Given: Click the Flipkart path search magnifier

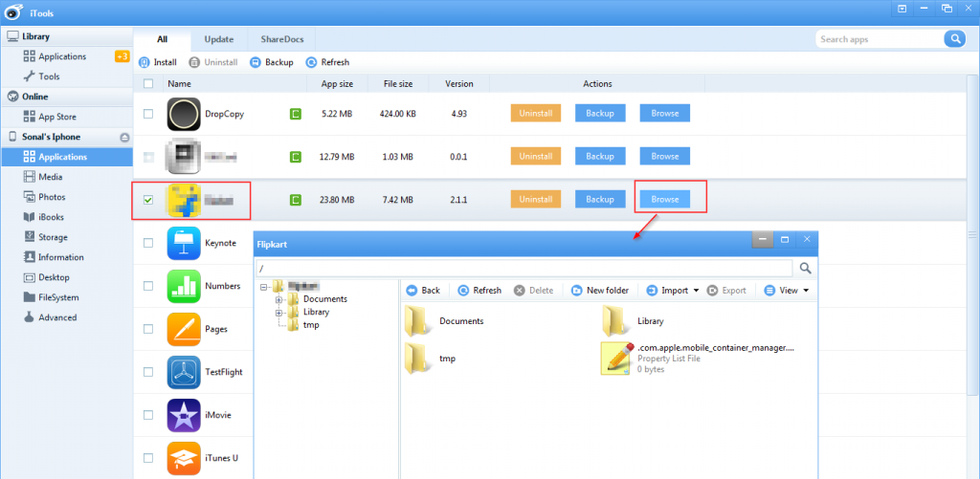Looking at the screenshot, I should click(x=806, y=269).
